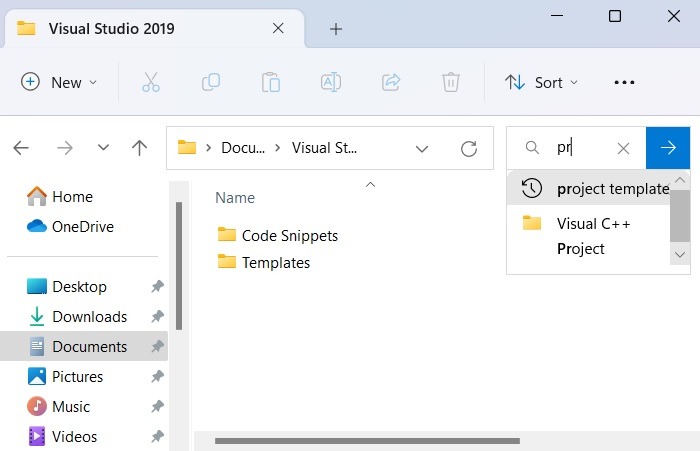Go up one folder level arrow
The width and height of the screenshot is (700, 451).
click(139, 148)
